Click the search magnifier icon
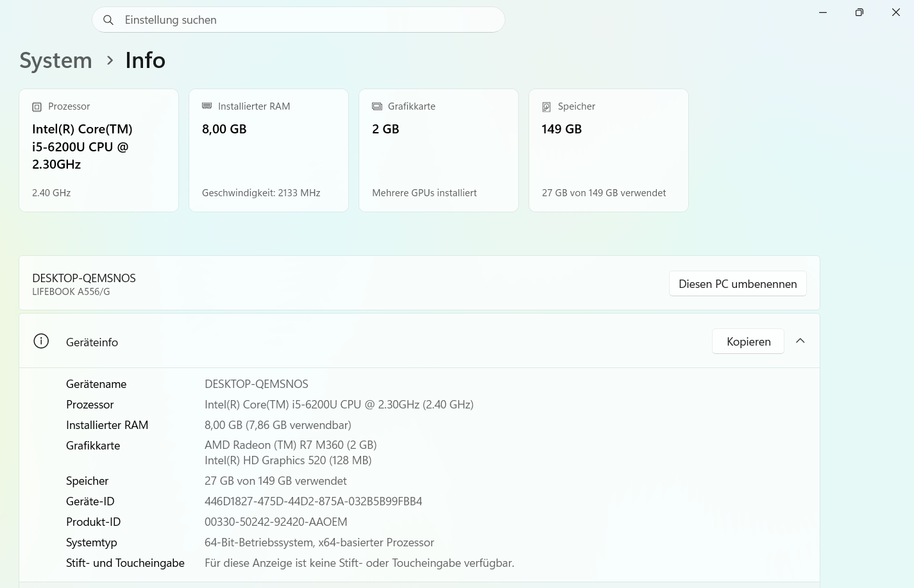The width and height of the screenshot is (914, 588). point(108,20)
